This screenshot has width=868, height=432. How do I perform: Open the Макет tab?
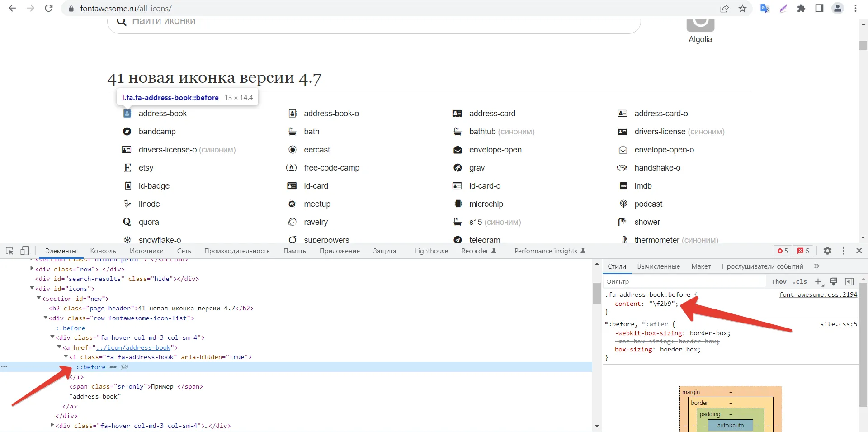click(x=701, y=266)
